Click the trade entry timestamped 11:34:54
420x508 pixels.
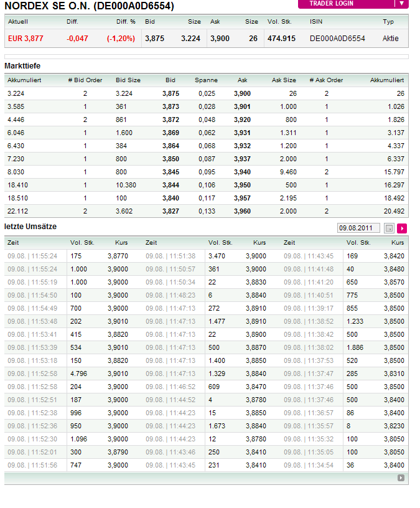coord(309,465)
